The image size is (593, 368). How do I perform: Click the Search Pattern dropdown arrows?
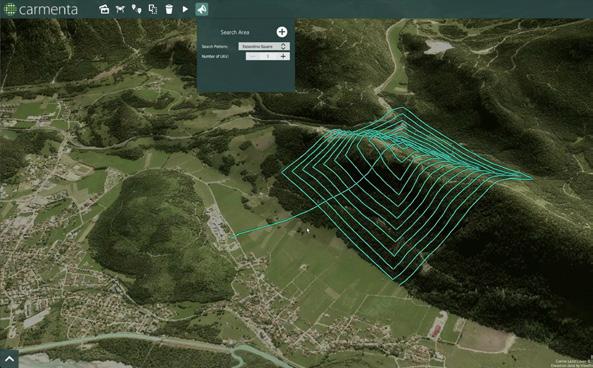point(283,46)
